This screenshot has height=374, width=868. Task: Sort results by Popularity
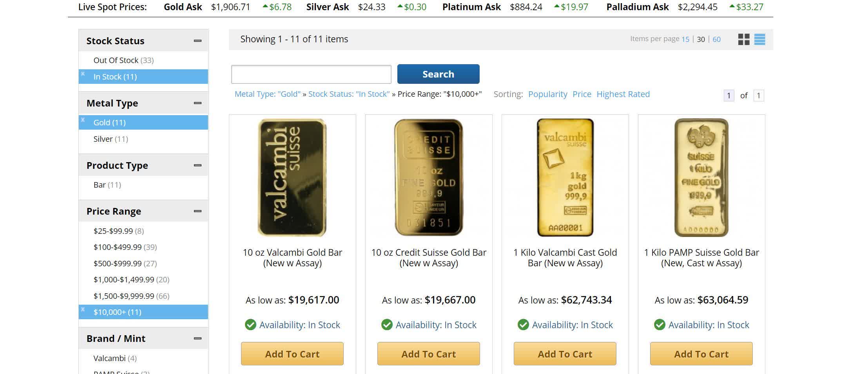point(547,94)
